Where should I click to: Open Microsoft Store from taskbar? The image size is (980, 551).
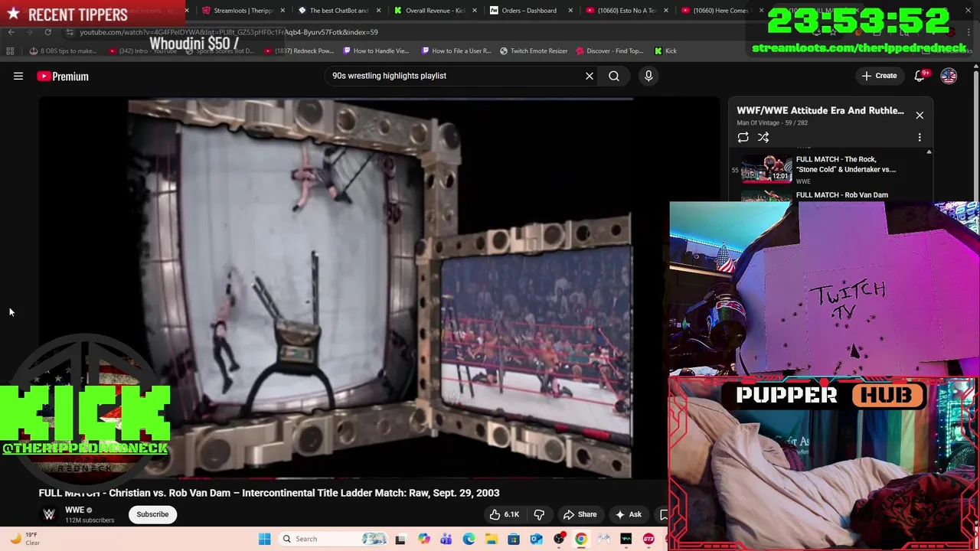pyautogui.click(x=514, y=539)
